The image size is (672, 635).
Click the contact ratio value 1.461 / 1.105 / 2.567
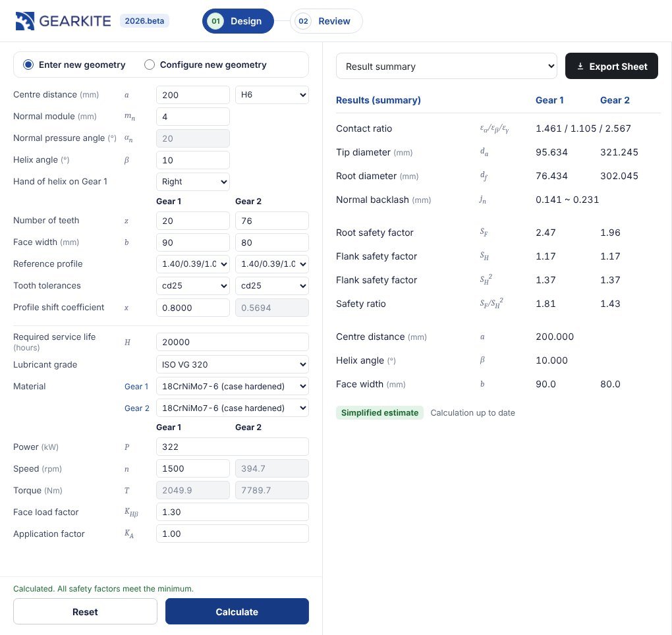click(583, 128)
